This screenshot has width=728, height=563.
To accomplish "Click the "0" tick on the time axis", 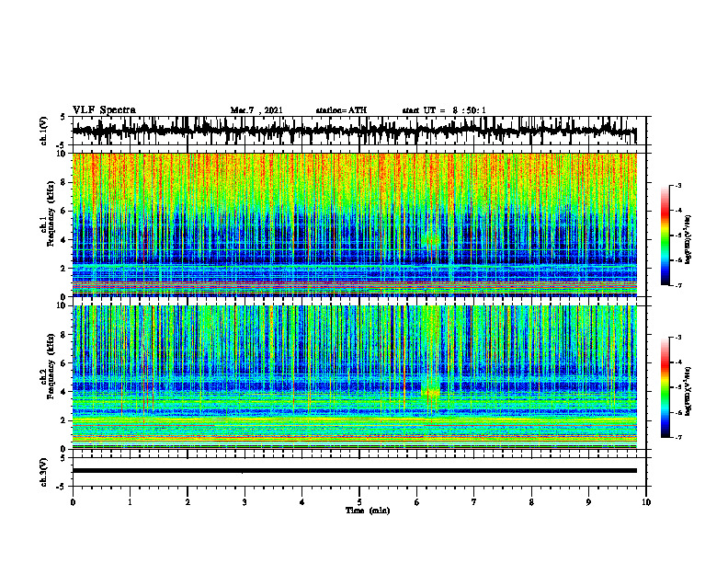I will (73, 502).
